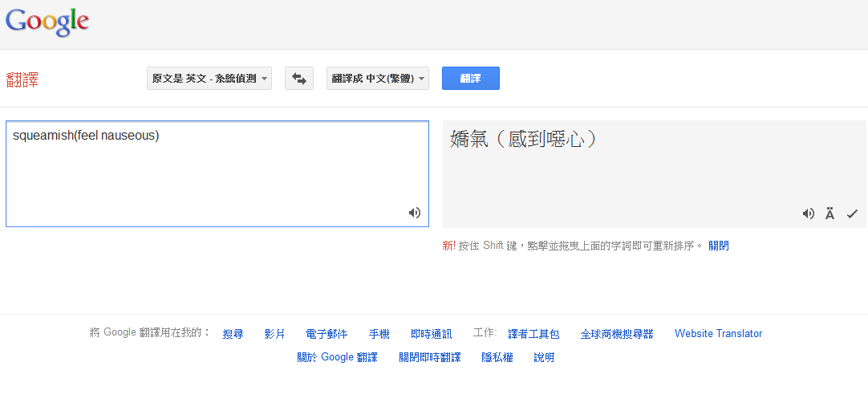Open the 手機 footer link
868x419 pixels.
pos(379,334)
